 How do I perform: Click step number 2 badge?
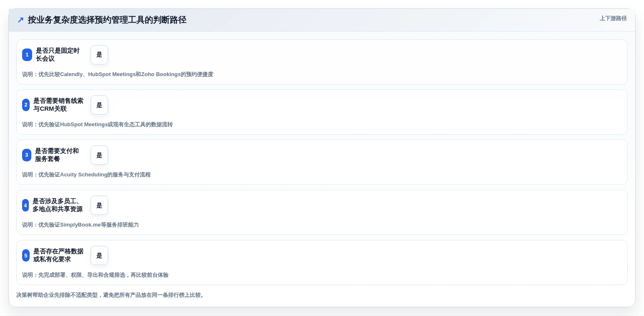coord(26,105)
